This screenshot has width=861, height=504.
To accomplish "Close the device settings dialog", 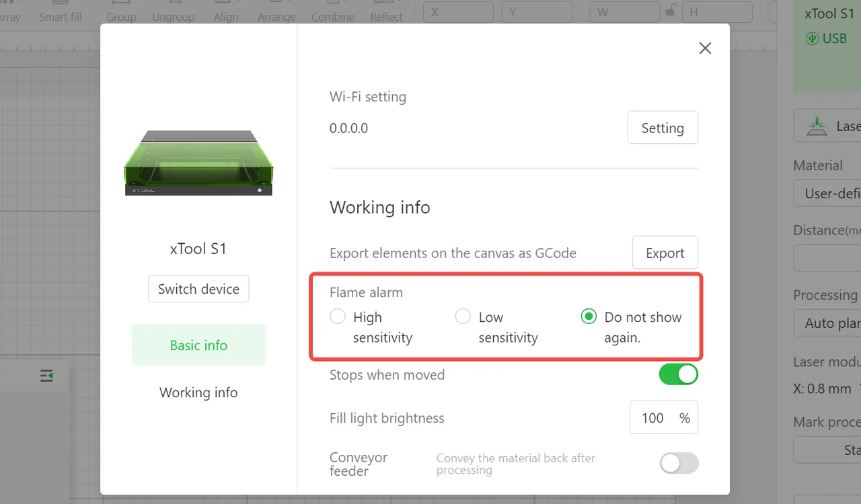I will [705, 48].
